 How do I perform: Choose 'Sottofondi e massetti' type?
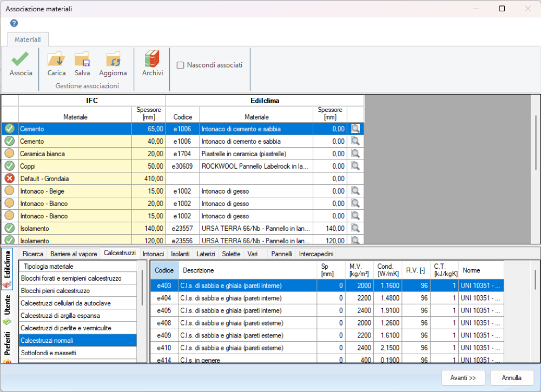point(78,353)
